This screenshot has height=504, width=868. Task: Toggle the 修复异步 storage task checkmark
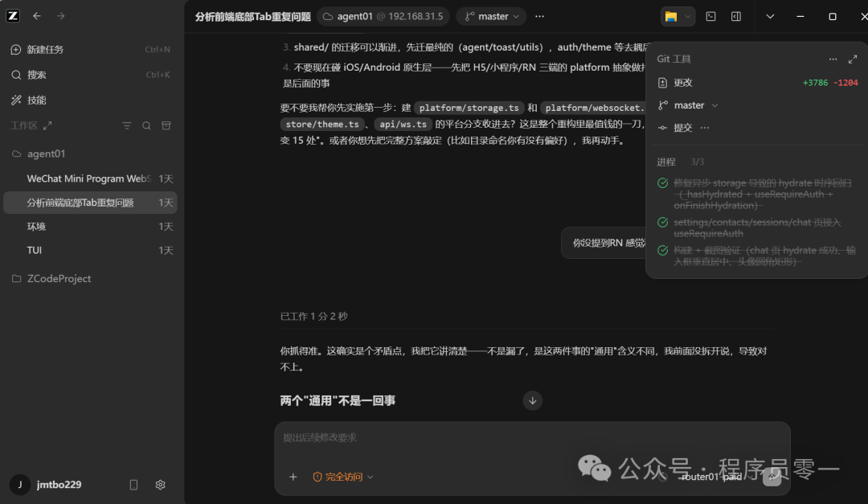[662, 183]
